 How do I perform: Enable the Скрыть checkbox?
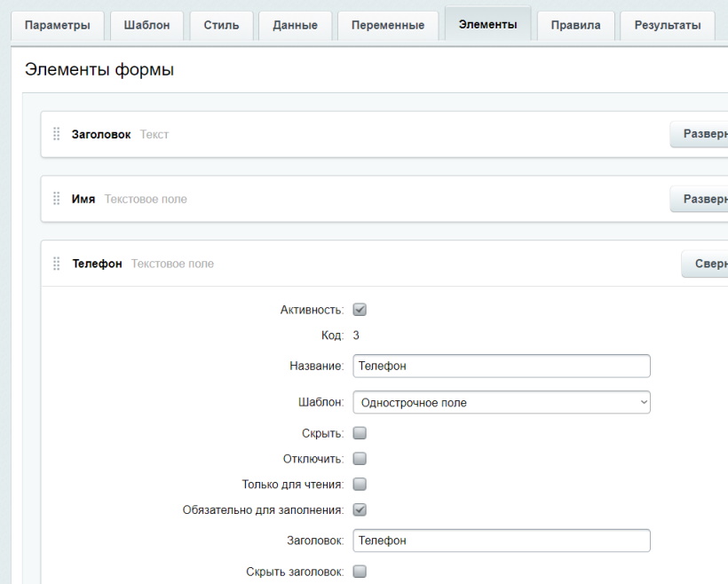point(360,433)
